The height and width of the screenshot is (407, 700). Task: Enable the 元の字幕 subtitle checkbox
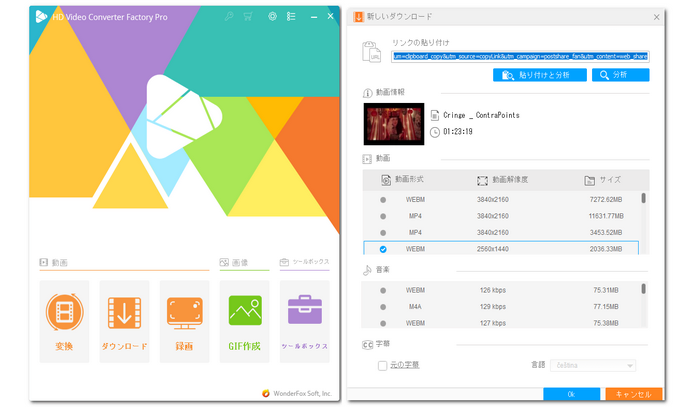tap(383, 365)
